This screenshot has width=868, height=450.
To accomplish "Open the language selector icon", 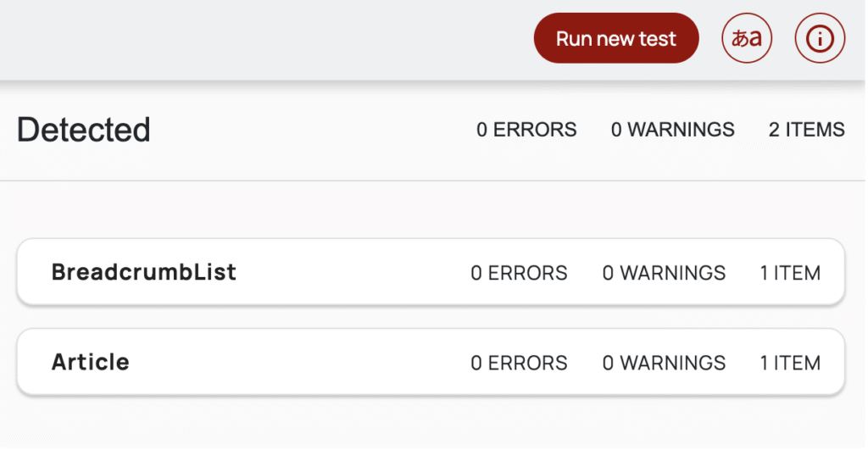I will click(x=746, y=39).
